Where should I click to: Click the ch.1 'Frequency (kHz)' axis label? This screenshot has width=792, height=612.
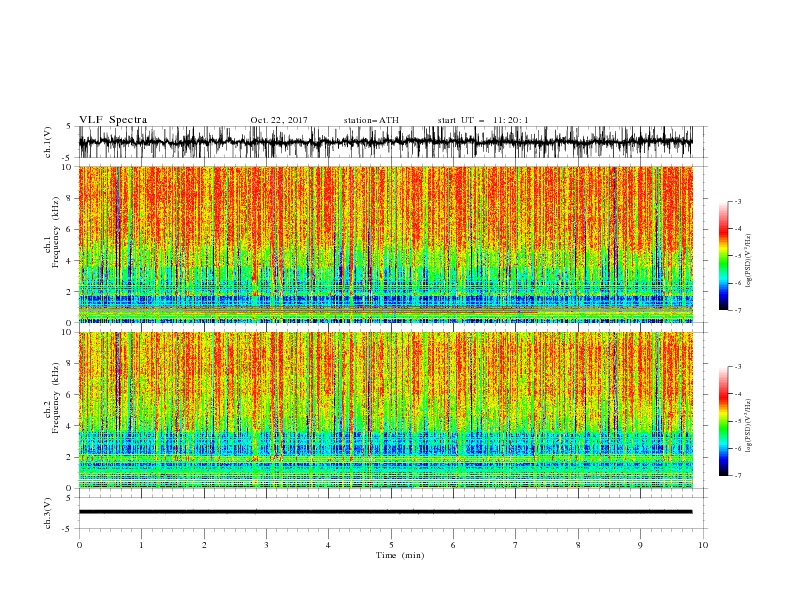pyautogui.click(x=57, y=230)
